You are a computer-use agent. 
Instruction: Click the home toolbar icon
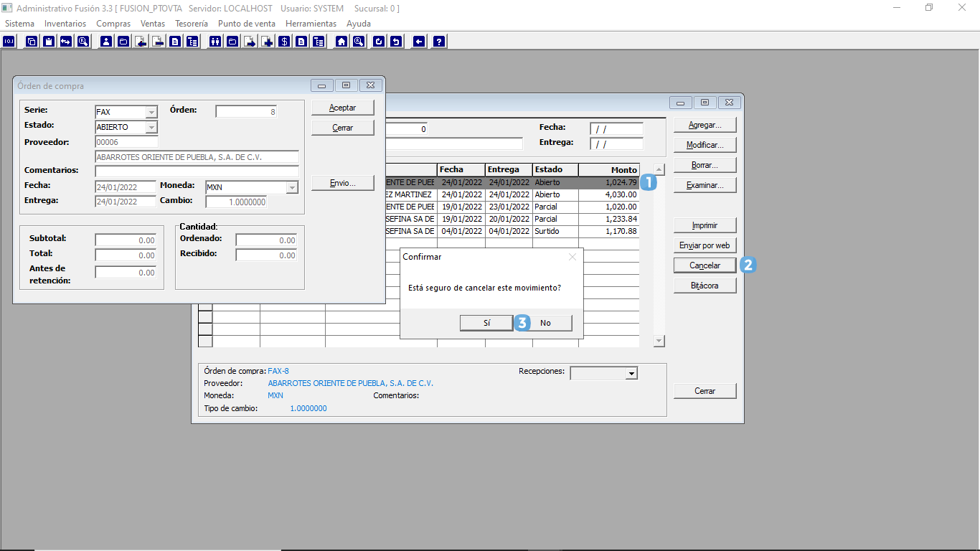point(341,42)
